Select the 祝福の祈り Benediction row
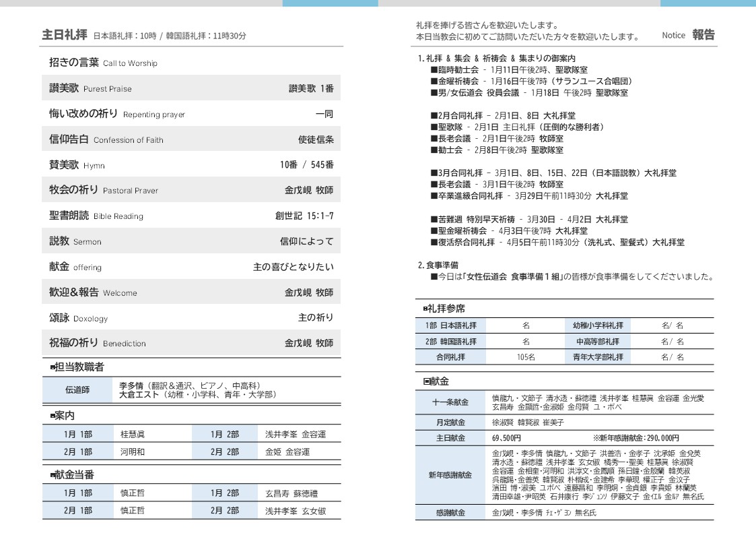This screenshot has width=756, height=535. click(191, 343)
